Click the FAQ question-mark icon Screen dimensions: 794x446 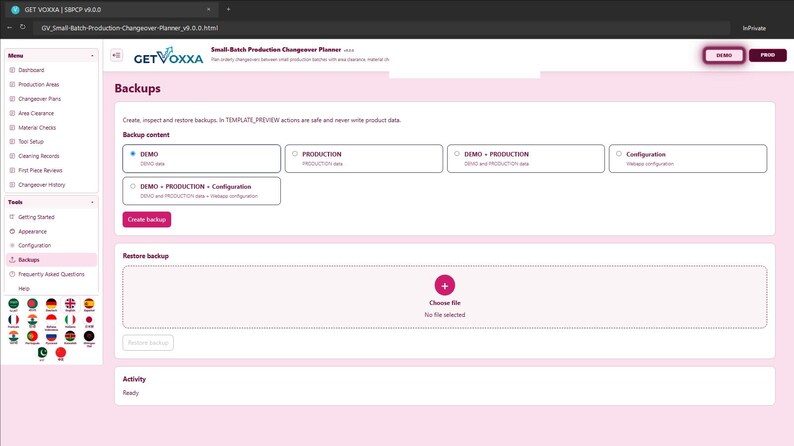pos(12,274)
